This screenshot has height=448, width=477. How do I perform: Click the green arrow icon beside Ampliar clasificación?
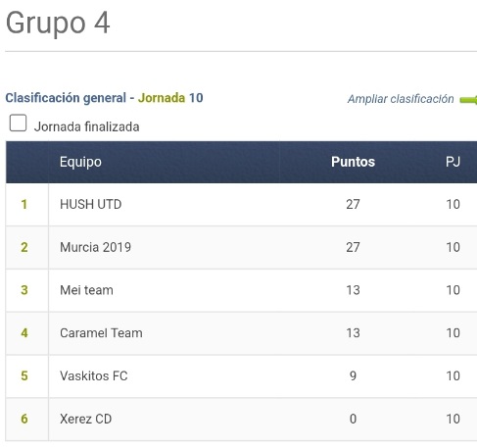[x=468, y=100]
